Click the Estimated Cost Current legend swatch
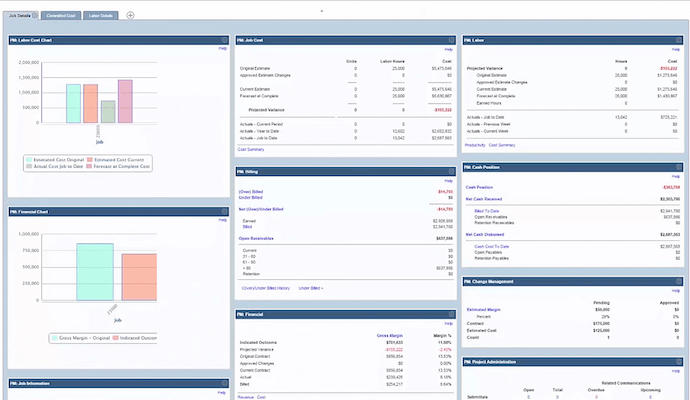Image resolution: width=690 pixels, height=400 pixels. pos(90,160)
